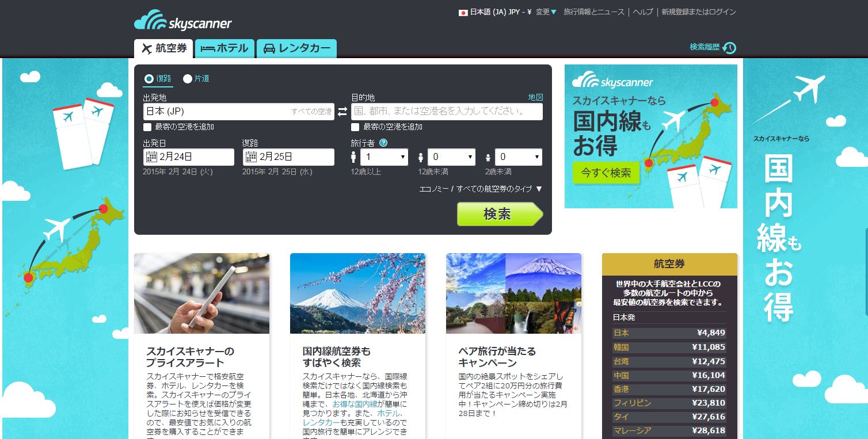868x439 pixels.
Task: Open the departure date calendar icon
Action: point(151,156)
